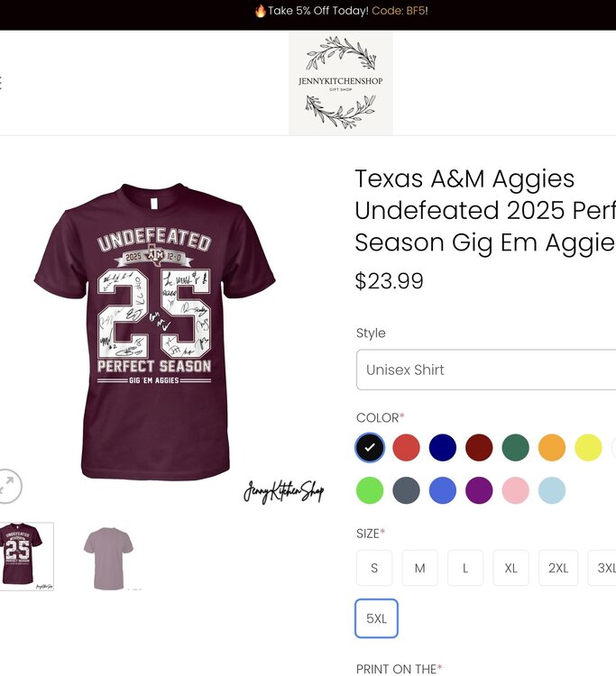616x676 pixels.
Task: Select size M
Action: [x=420, y=568]
